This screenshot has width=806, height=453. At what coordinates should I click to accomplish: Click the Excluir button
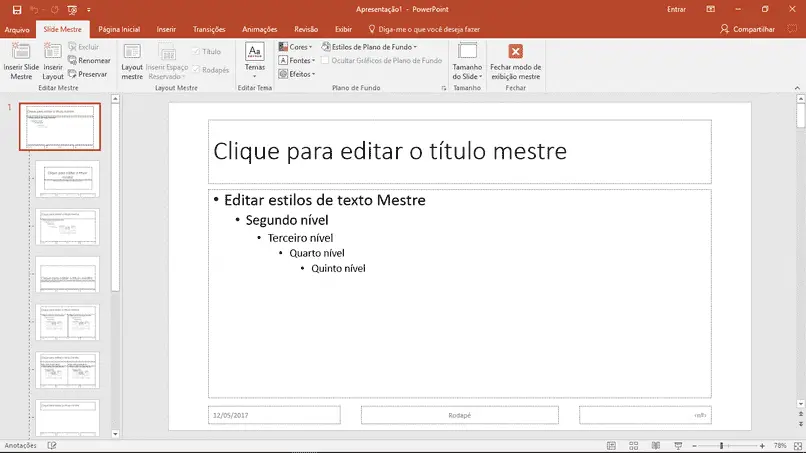click(x=83, y=47)
